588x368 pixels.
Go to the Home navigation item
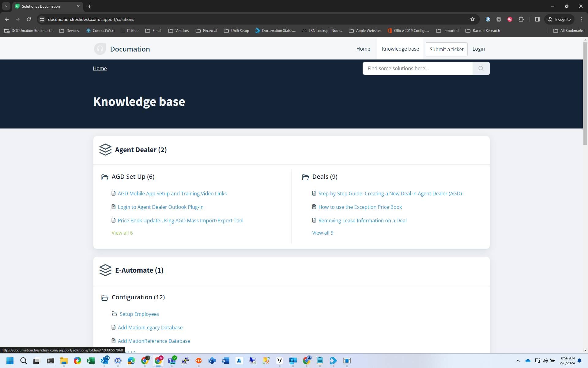[x=363, y=49]
